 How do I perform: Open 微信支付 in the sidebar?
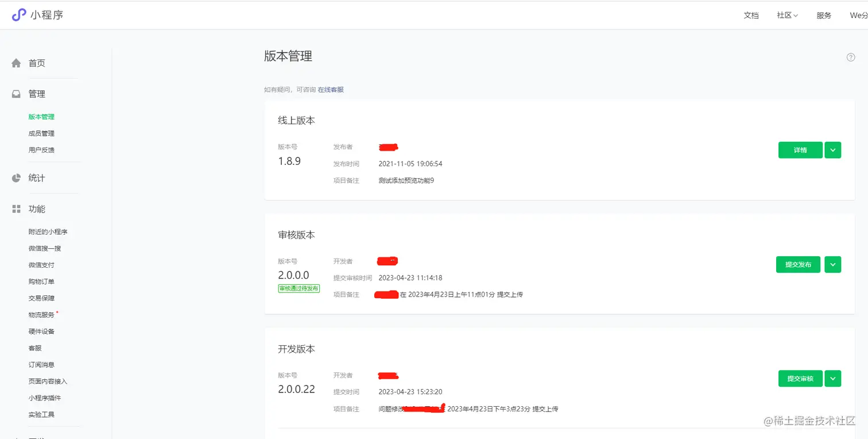tap(41, 265)
